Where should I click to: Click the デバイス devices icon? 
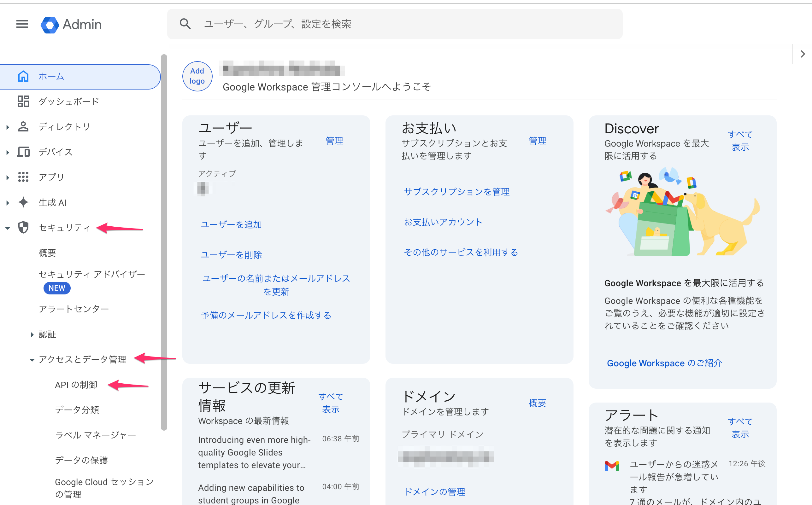[23, 152]
